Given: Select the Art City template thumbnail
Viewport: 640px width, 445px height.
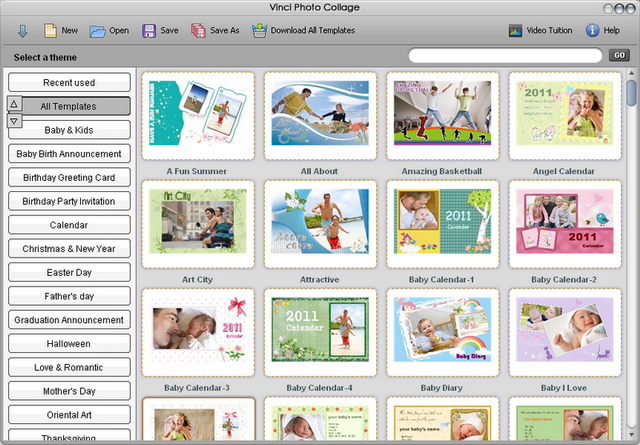Looking at the screenshot, I should 198,224.
